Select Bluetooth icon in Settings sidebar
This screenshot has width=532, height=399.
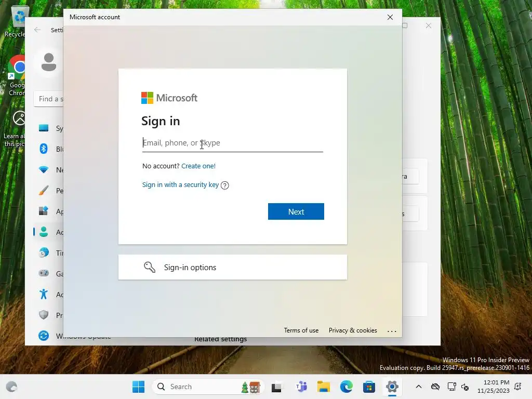click(x=44, y=149)
